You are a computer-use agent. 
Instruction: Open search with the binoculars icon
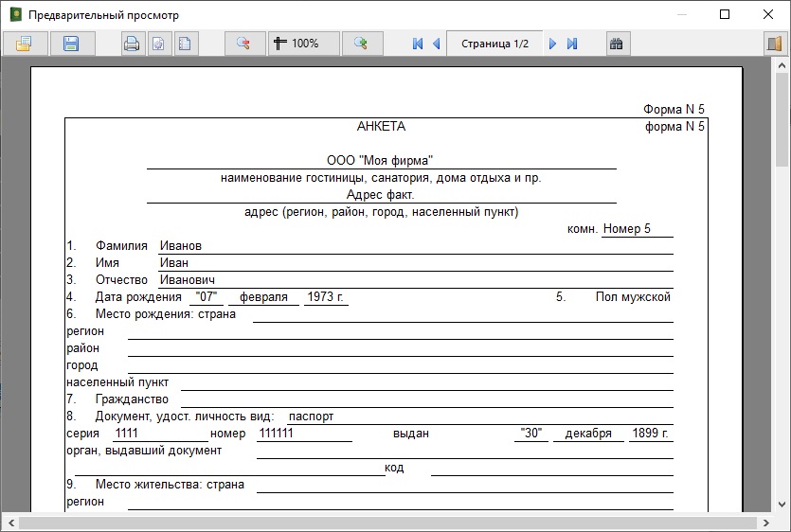618,44
